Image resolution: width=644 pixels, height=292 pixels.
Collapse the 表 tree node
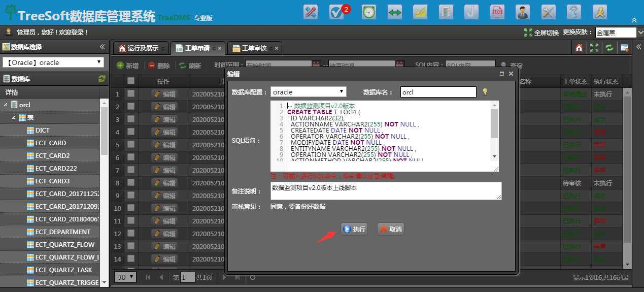(x=14, y=117)
